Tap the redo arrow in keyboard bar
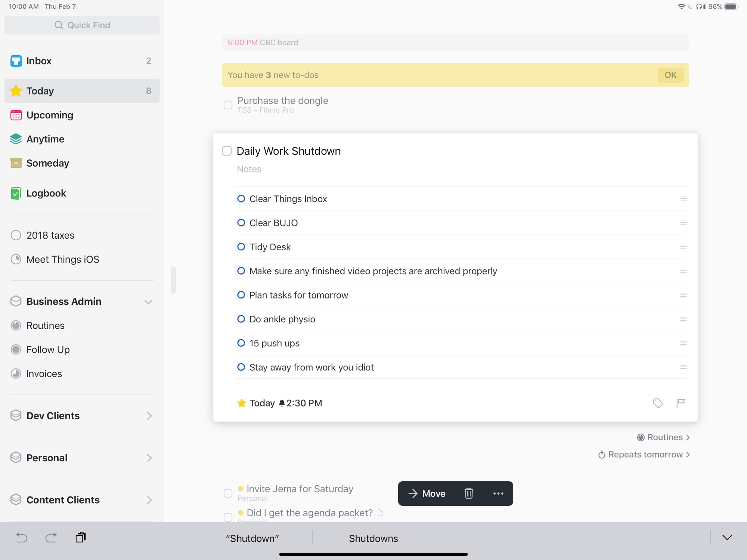Image resolution: width=747 pixels, height=560 pixels. [x=51, y=538]
